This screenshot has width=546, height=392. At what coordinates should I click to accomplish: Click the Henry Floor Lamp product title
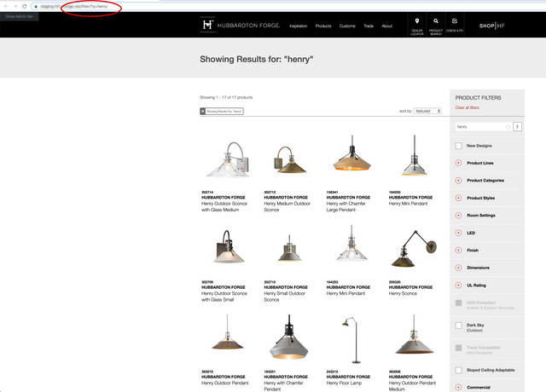click(344, 383)
